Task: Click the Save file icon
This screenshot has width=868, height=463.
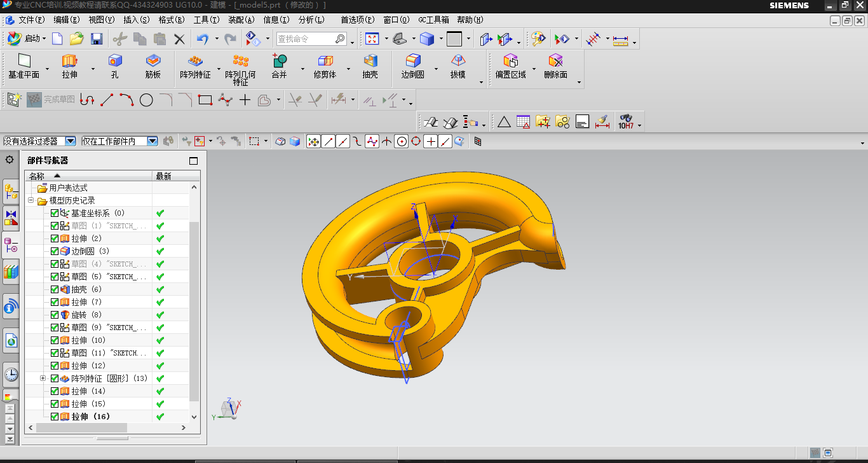Action: (x=97, y=39)
